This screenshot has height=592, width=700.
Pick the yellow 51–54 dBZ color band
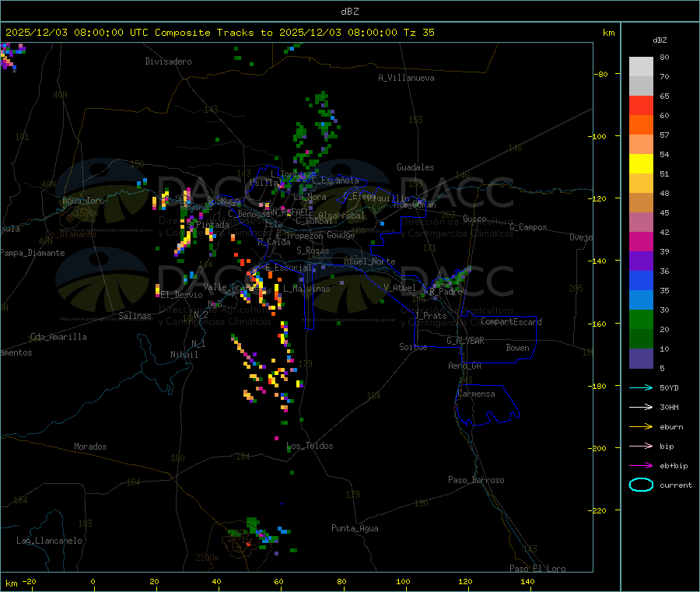click(x=641, y=164)
